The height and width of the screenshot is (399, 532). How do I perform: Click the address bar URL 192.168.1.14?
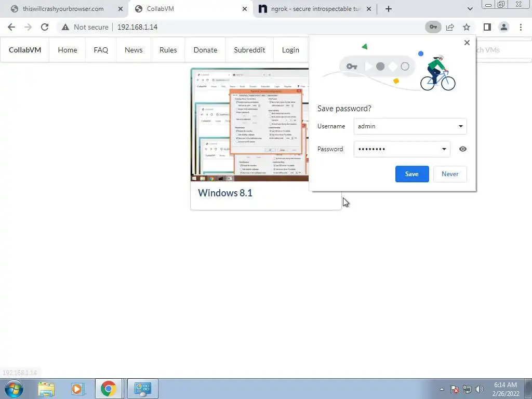[137, 27]
